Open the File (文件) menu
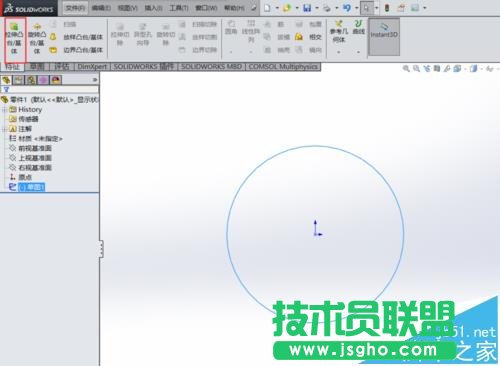The width and height of the screenshot is (500, 366). pos(75,8)
